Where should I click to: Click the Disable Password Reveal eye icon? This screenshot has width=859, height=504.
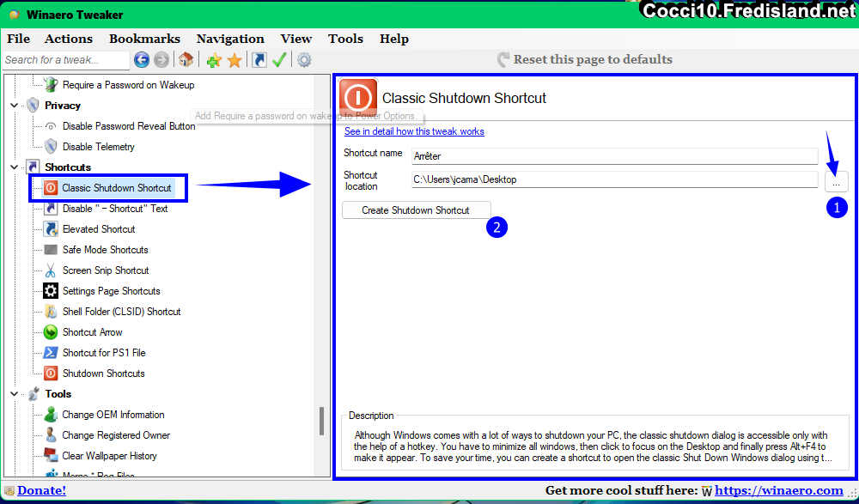tap(51, 126)
